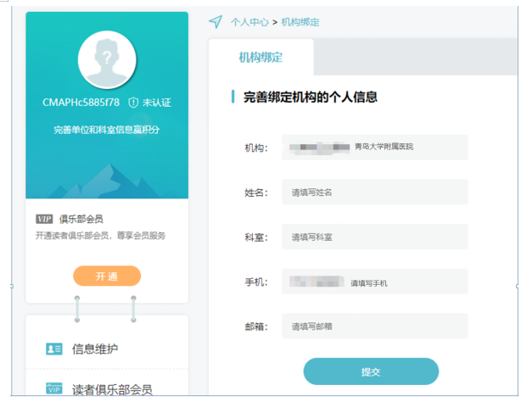Click the 机构 field showing 青岛大学附属医院
The image size is (532, 402).
375,147
